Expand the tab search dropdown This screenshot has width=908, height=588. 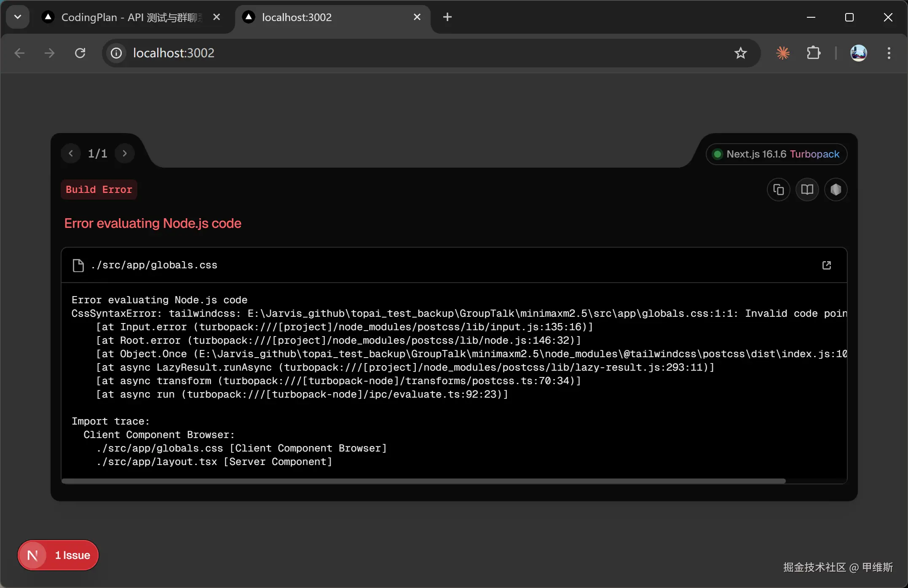coord(18,17)
